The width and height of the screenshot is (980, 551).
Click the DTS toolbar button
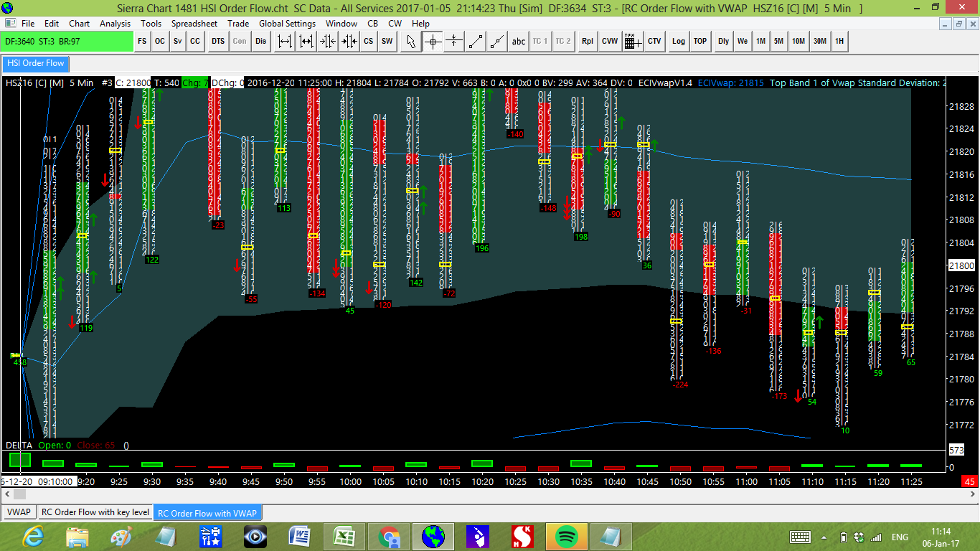click(218, 42)
